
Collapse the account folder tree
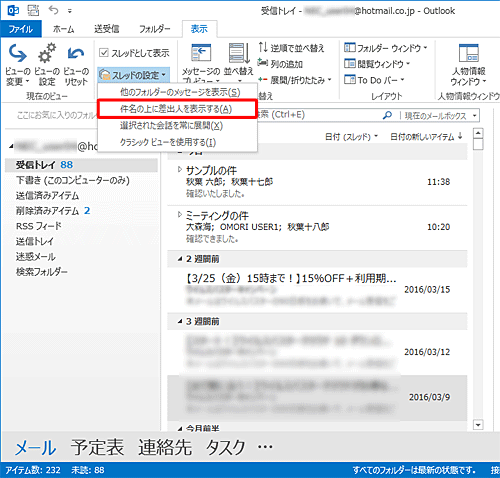pyautogui.click(x=11, y=146)
